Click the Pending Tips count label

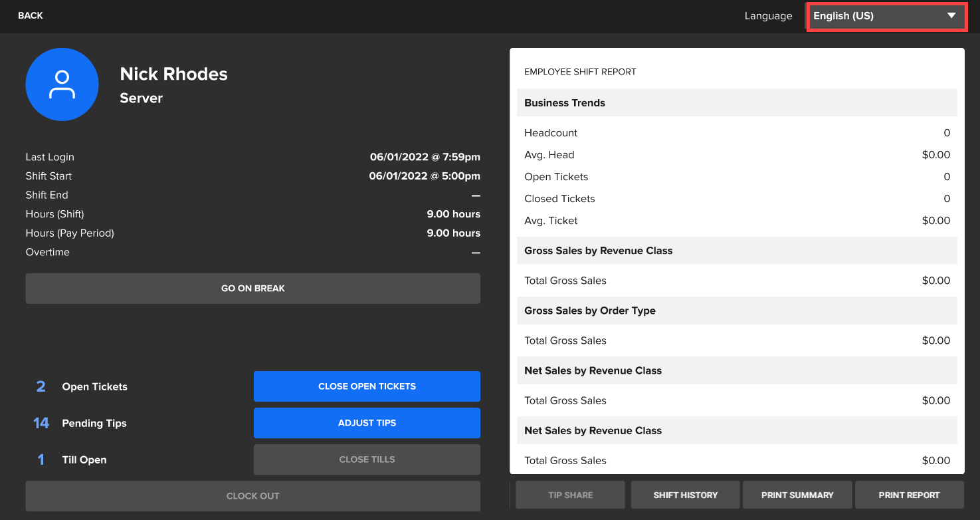point(41,424)
